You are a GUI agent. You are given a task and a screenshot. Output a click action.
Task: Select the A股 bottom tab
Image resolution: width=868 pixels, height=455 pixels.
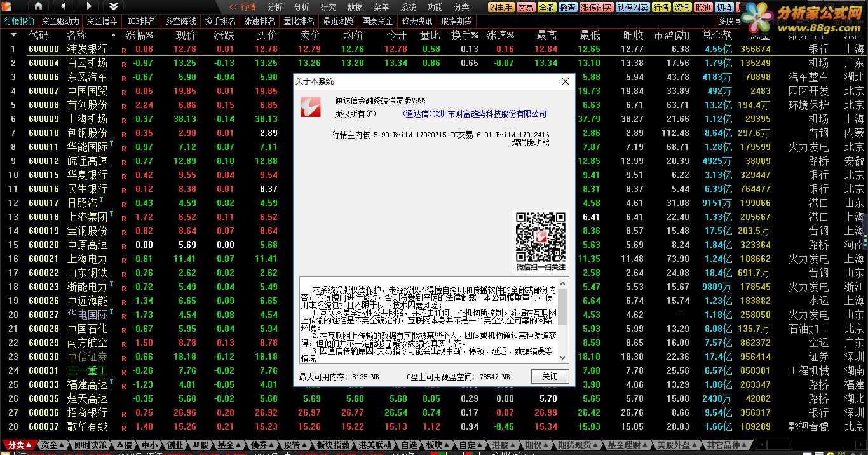point(125,445)
